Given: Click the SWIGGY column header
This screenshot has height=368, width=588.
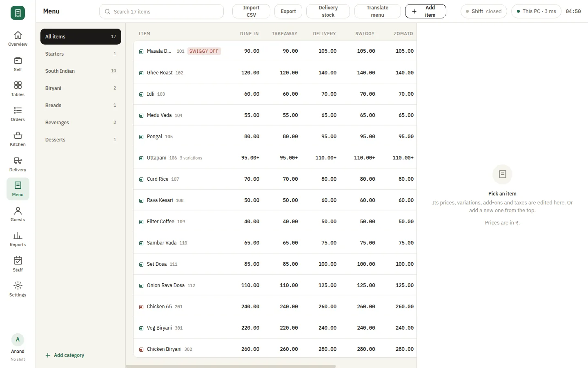Looking at the screenshot, I should (365, 34).
